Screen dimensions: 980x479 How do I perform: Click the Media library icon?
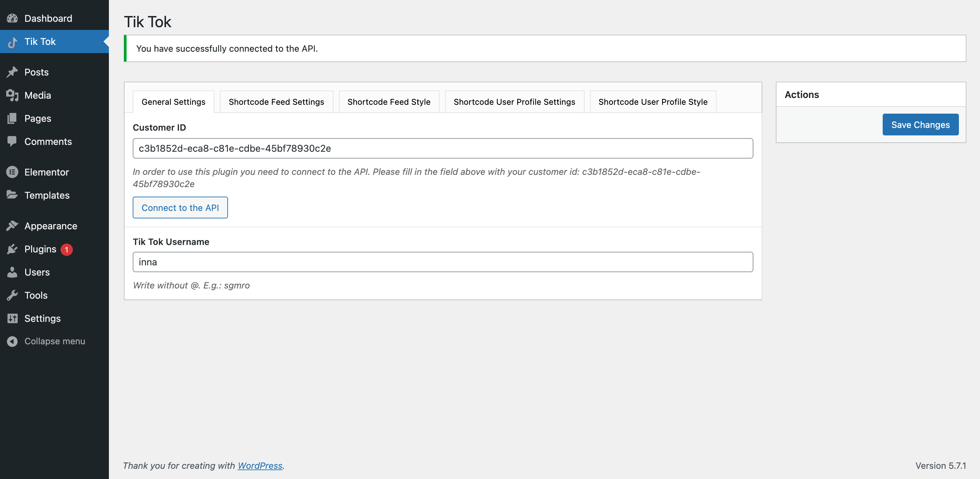point(12,95)
